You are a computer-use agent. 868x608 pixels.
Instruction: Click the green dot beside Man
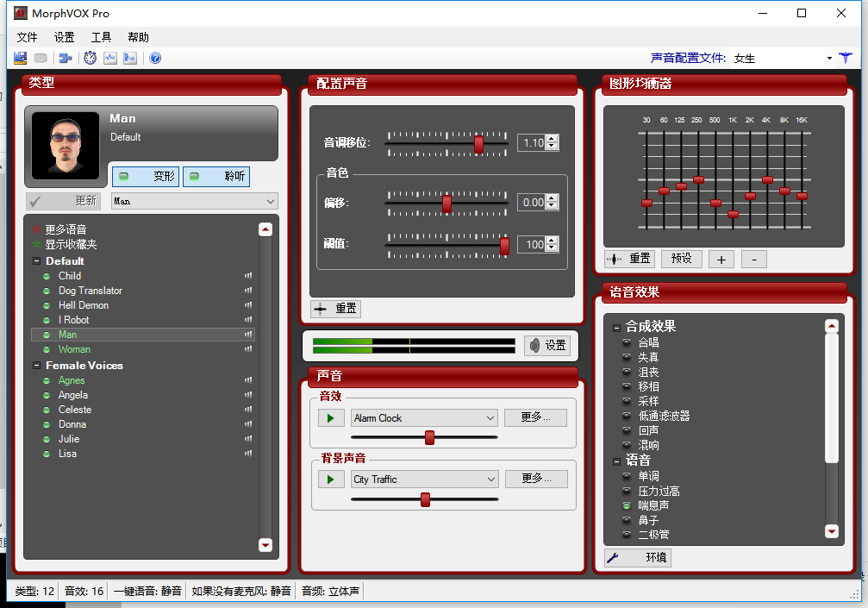coord(47,335)
